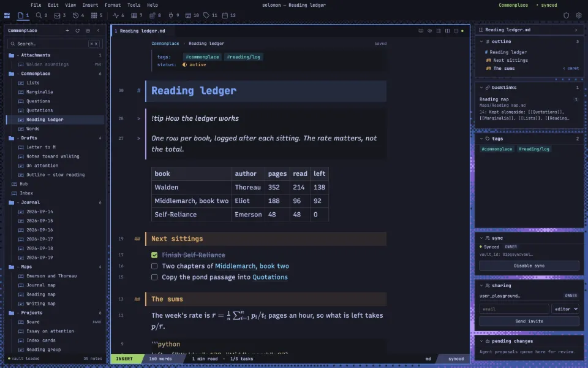Screen dimensions: 588x368
Task: Open the Reading map backlink
Action: pos(494,99)
